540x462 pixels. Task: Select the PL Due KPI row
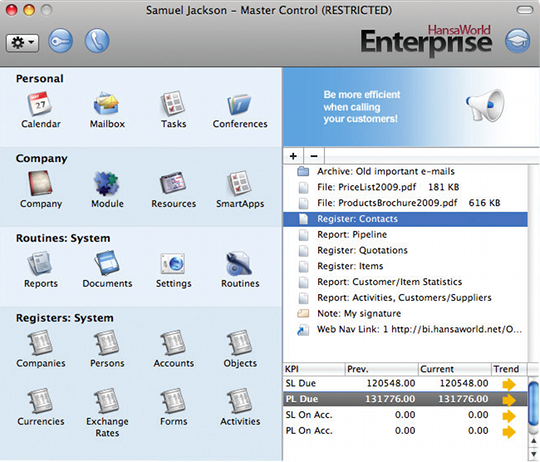coord(405,399)
